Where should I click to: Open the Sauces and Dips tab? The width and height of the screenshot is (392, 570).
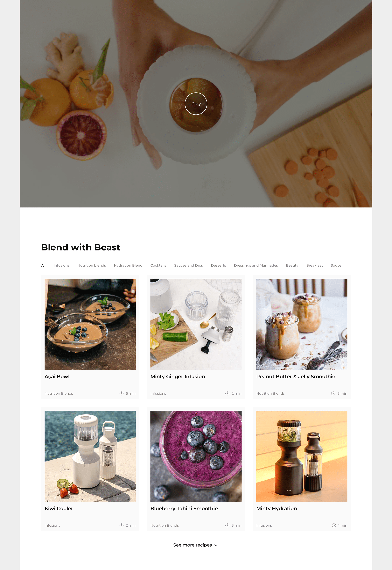188,265
